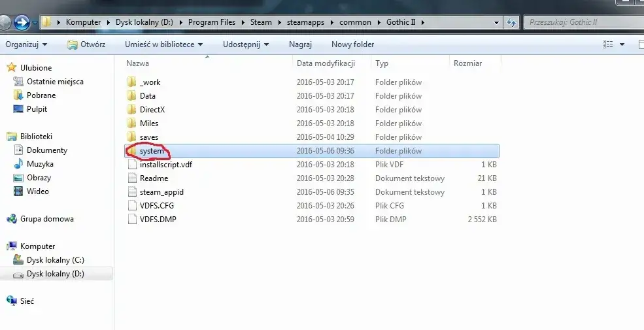Image resolution: width=644 pixels, height=330 pixels.
Task: Go forward with the blue arrow button
Action: (22, 22)
